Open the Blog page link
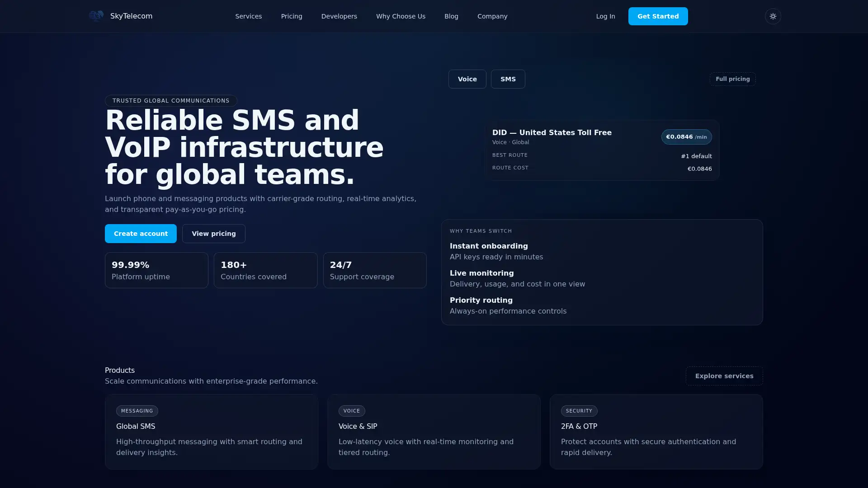The width and height of the screenshot is (868, 488). click(451, 16)
